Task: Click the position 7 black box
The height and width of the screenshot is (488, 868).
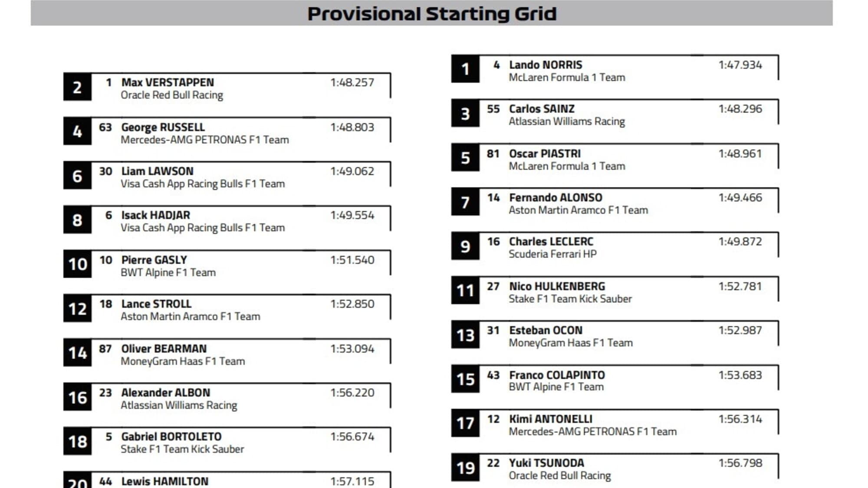Action: (x=465, y=202)
